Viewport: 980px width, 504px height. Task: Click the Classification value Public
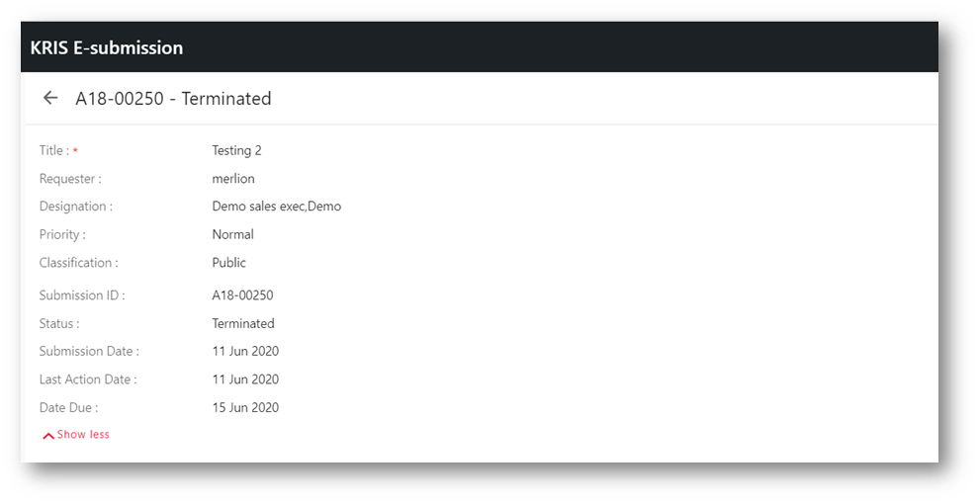coord(228,262)
